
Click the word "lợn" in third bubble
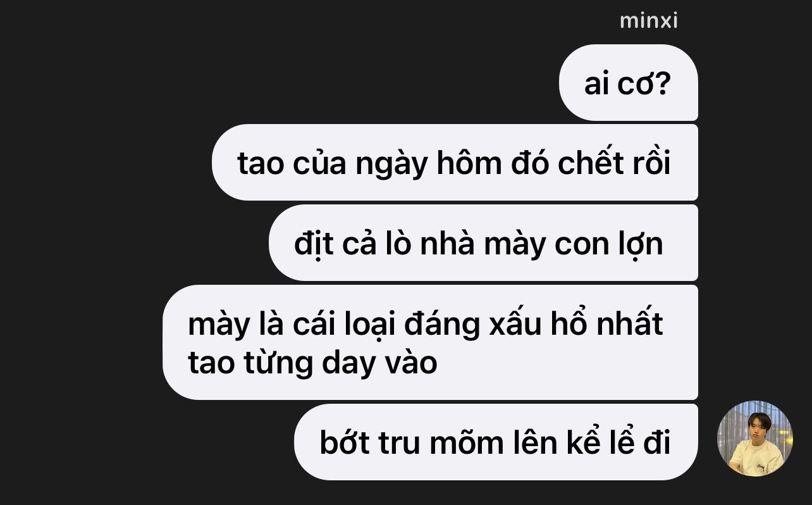coord(639,244)
